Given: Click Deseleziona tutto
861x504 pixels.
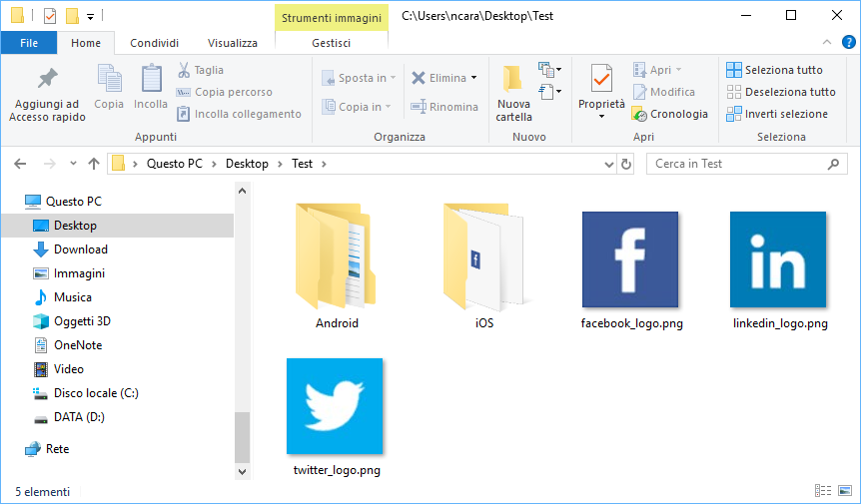Looking at the screenshot, I should (781, 92).
